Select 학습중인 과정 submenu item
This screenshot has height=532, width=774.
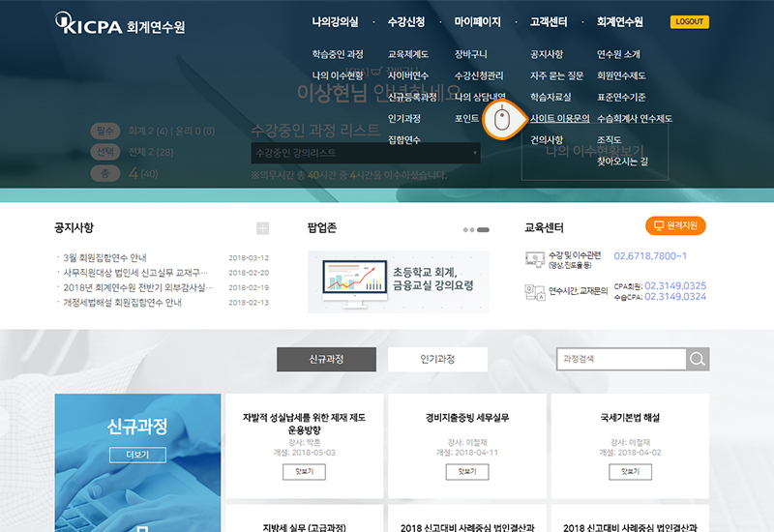338,54
